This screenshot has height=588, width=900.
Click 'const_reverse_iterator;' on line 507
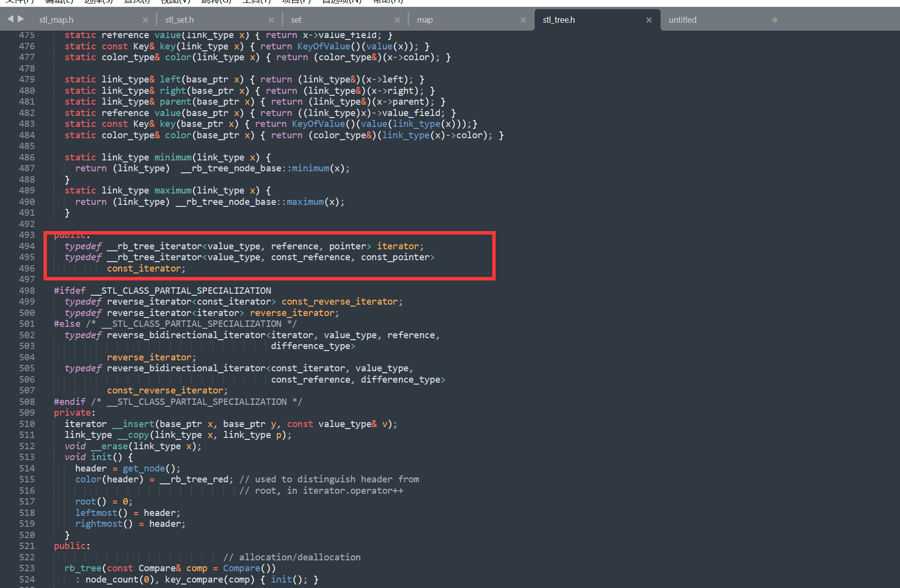(167, 391)
